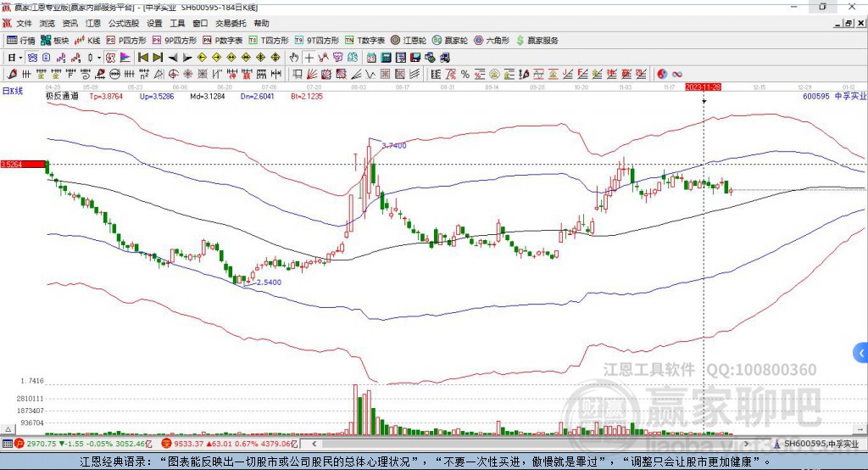Toggle the blue butterfly-pattern icon near period selector

point(33,58)
